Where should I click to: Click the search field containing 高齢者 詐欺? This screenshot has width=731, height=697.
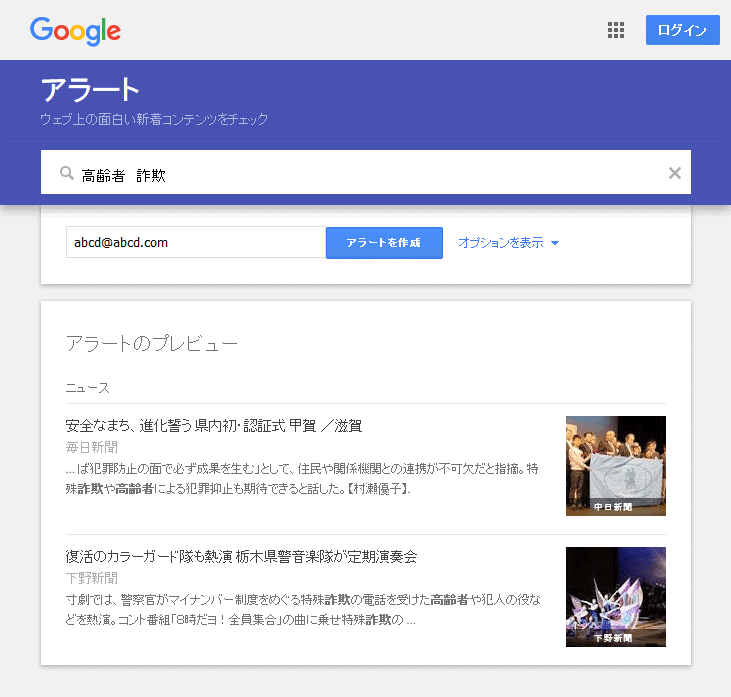coord(366,172)
